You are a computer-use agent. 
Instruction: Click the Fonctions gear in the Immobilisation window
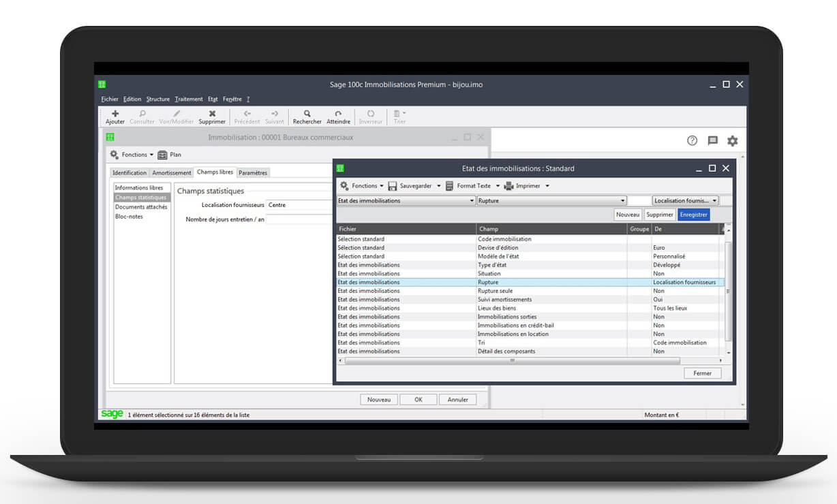[x=115, y=155]
